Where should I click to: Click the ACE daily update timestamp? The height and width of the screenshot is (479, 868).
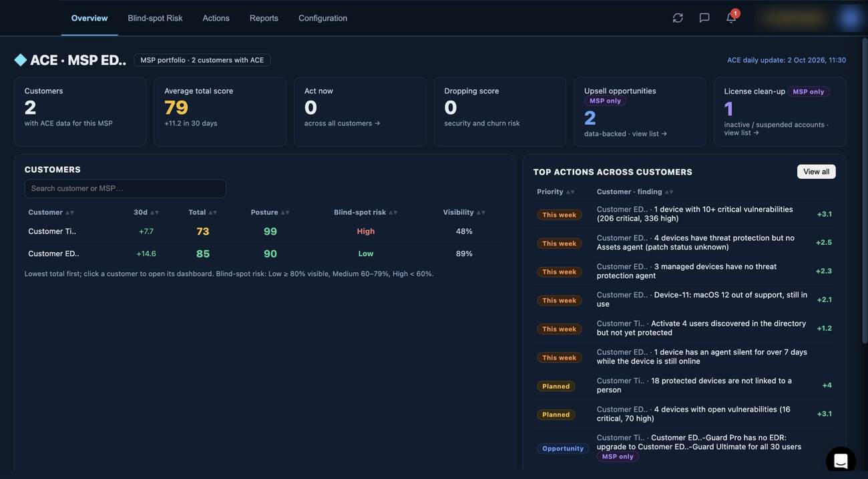787,60
